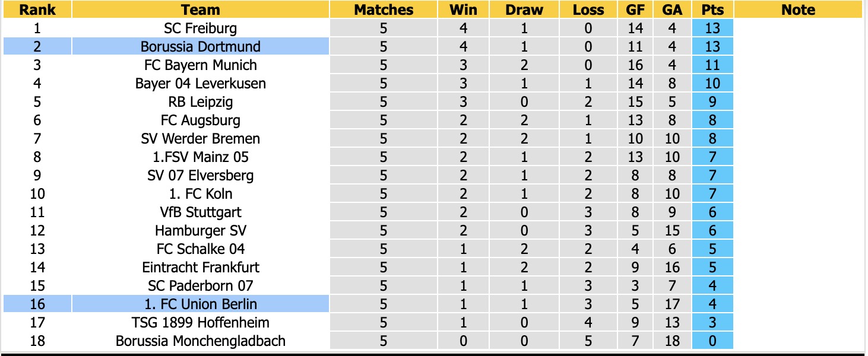Click Bayer 04 Leverkusen team name
The width and height of the screenshot is (868, 356).
tap(201, 83)
